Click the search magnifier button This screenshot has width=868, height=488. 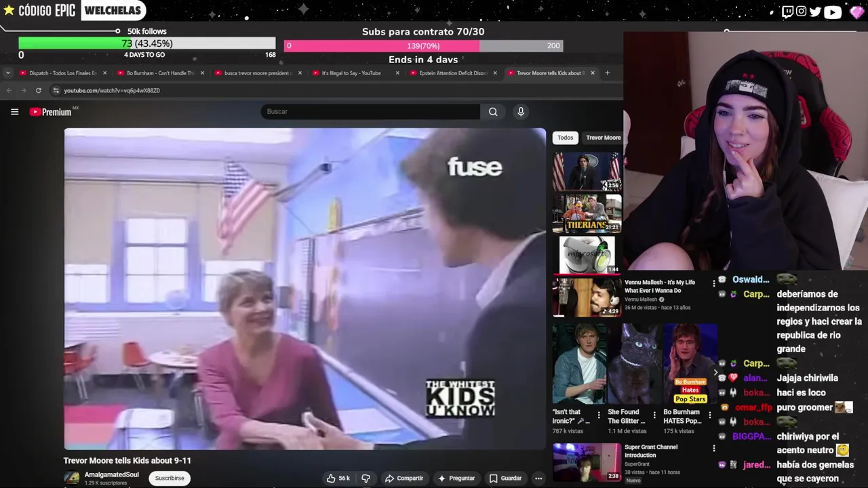pos(493,112)
